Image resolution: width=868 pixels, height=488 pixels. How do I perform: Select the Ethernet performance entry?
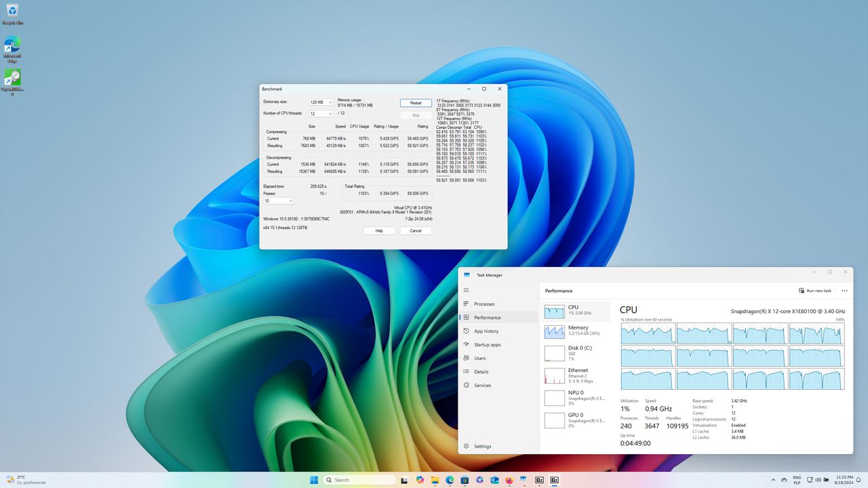[576, 375]
